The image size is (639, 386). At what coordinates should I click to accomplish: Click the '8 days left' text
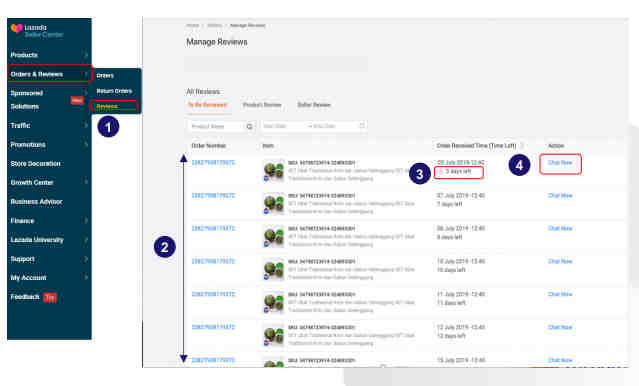click(450, 237)
